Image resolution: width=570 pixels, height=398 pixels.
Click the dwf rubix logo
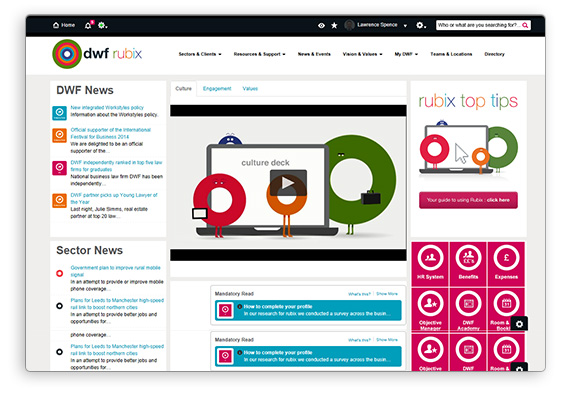[x=97, y=54]
